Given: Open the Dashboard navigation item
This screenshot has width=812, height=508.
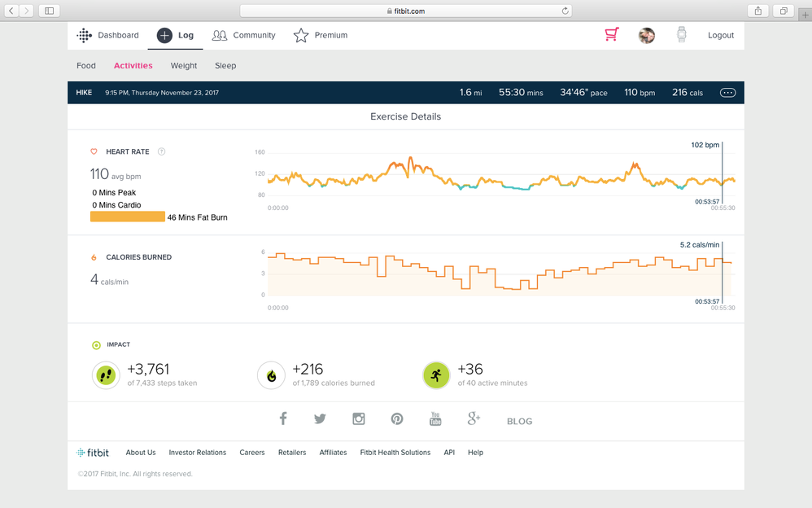Looking at the screenshot, I should (x=108, y=35).
